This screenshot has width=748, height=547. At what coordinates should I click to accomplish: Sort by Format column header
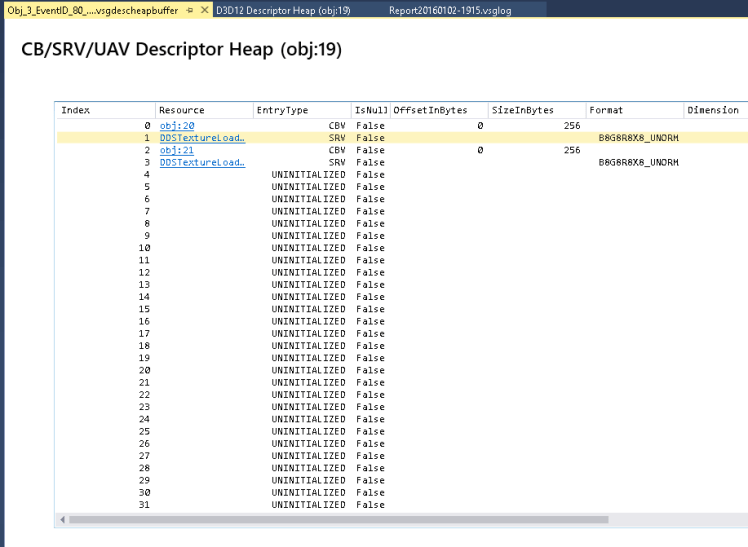point(634,110)
